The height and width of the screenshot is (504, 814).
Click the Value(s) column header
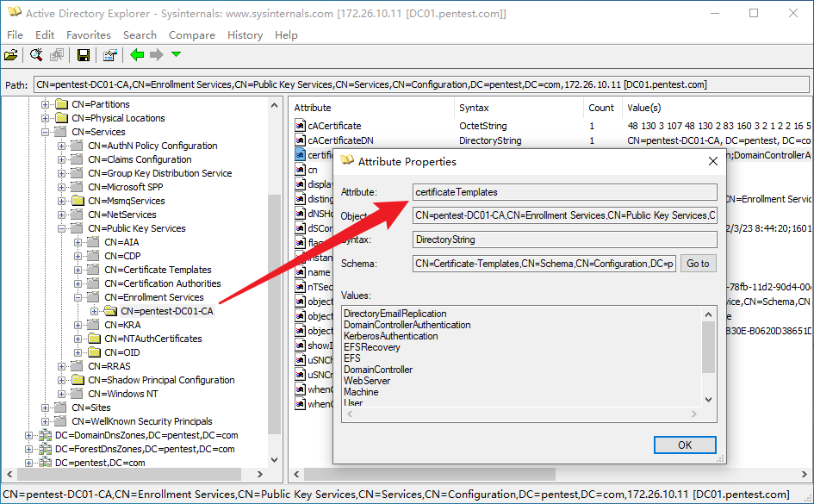pyautogui.click(x=717, y=108)
